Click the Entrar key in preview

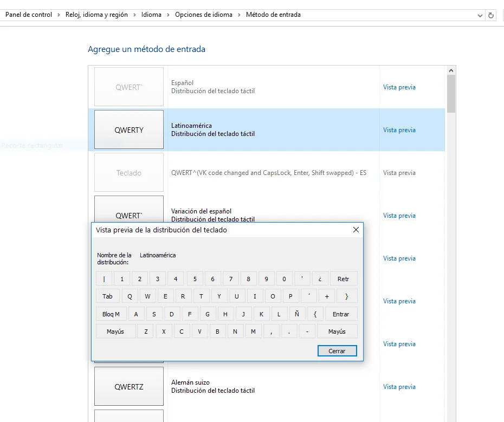(341, 314)
